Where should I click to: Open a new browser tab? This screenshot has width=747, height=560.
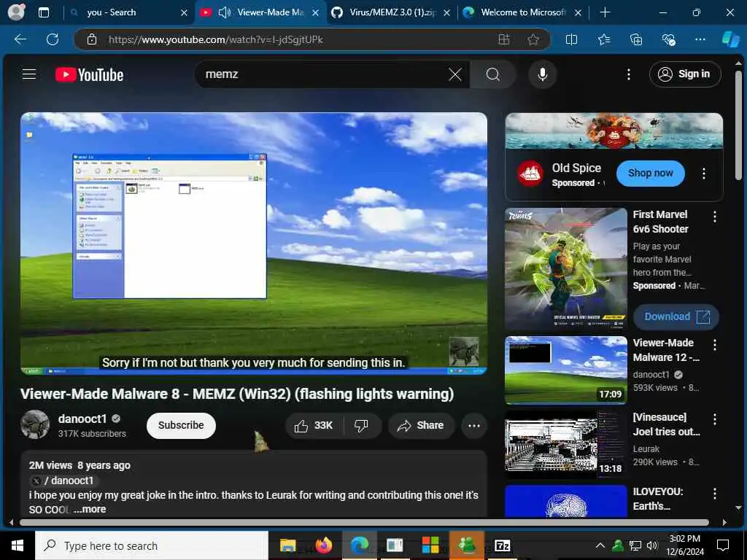pos(605,12)
